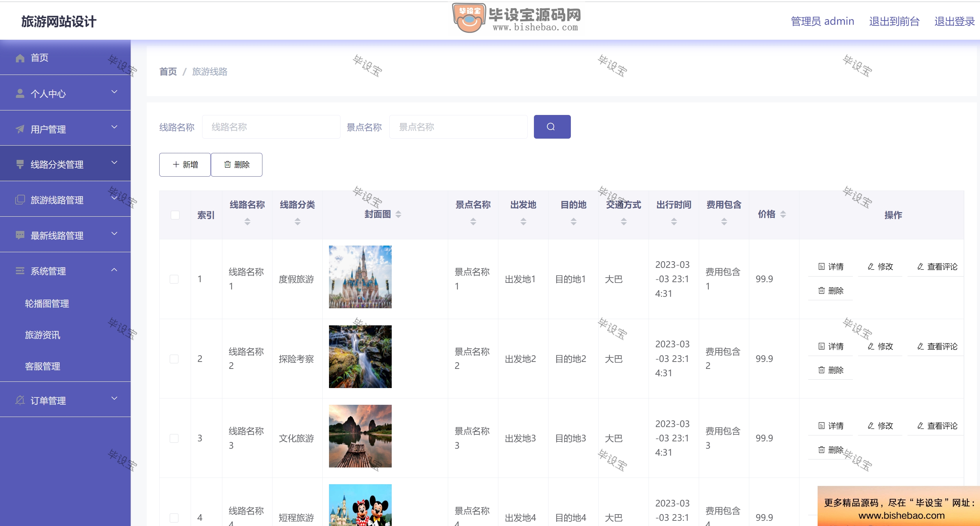The image size is (980, 526).
Task: Click the 新增 button
Action: [185, 165]
